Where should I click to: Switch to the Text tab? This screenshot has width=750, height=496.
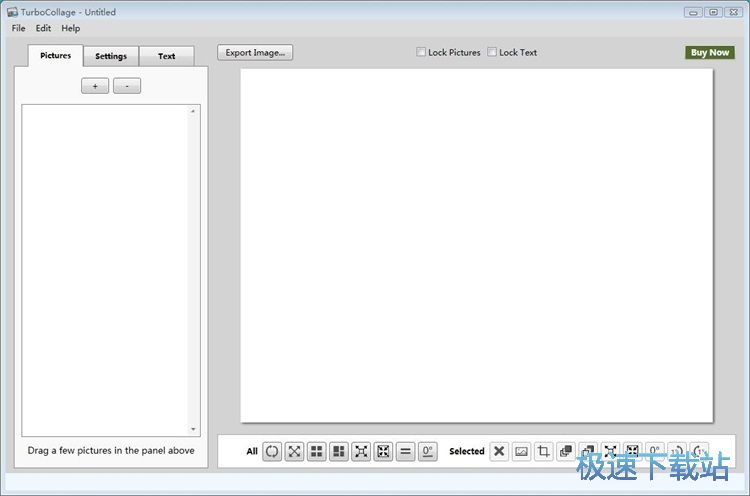point(166,56)
